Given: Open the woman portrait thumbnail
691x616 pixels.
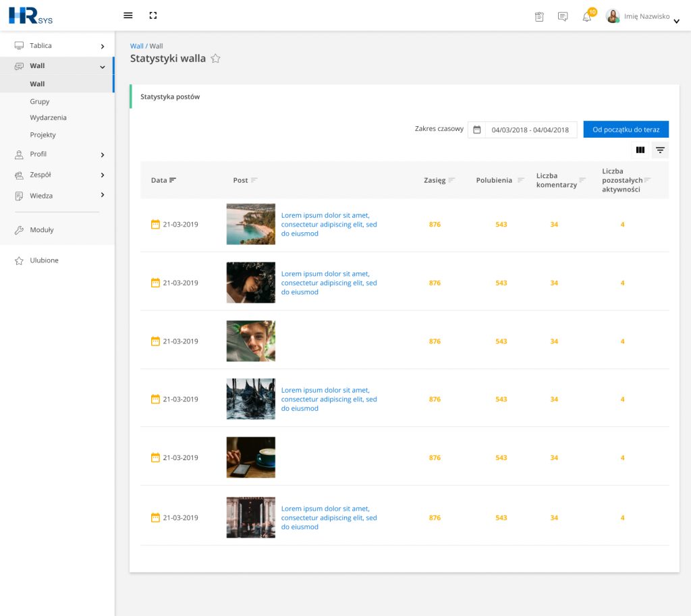Looking at the screenshot, I should pos(251,283).
